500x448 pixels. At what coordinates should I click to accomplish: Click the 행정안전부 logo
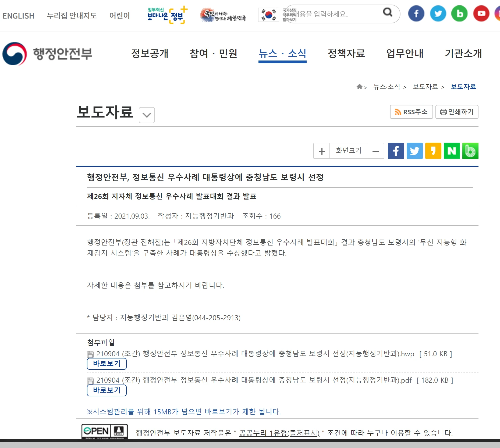click(47, 54)
